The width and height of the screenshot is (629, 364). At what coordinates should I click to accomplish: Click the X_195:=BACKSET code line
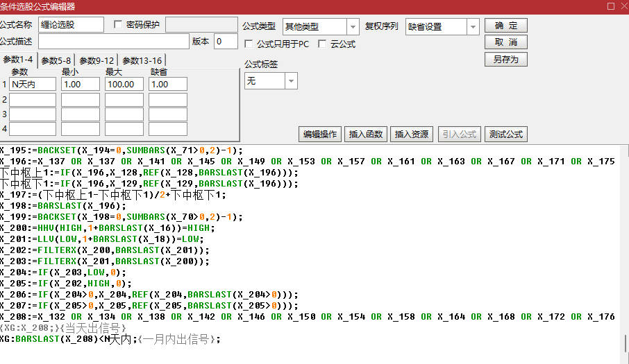(121, 150)
